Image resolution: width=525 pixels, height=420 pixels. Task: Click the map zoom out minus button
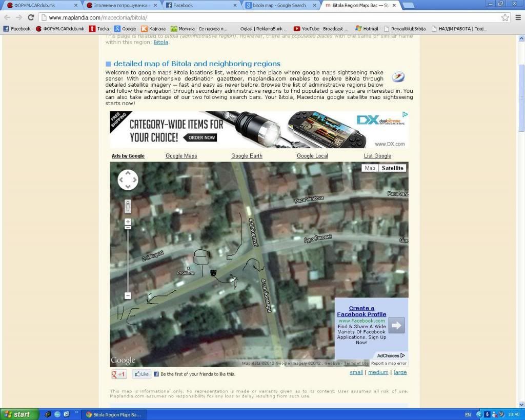[x=128, y=296]
